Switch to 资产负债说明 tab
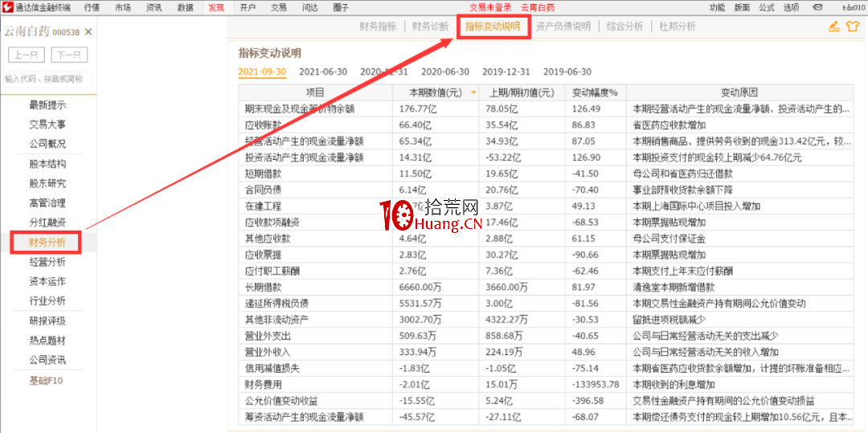Image resolution: width=868 pixels, height=433 pixels. [x=563, y=27]
